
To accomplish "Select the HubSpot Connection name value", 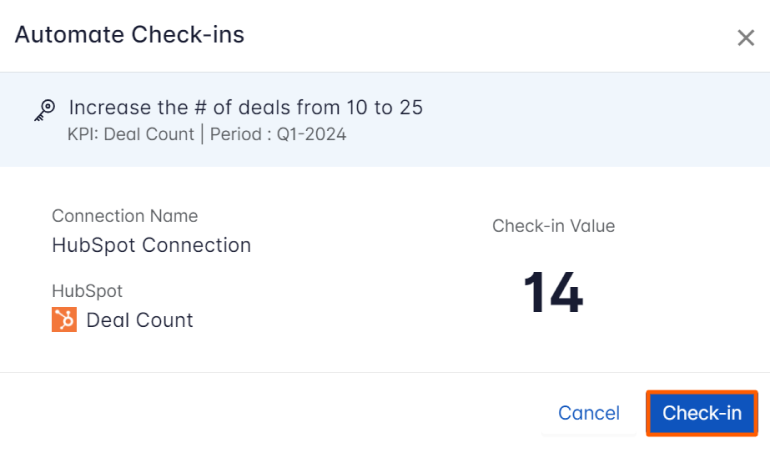I will click(151, 245).
